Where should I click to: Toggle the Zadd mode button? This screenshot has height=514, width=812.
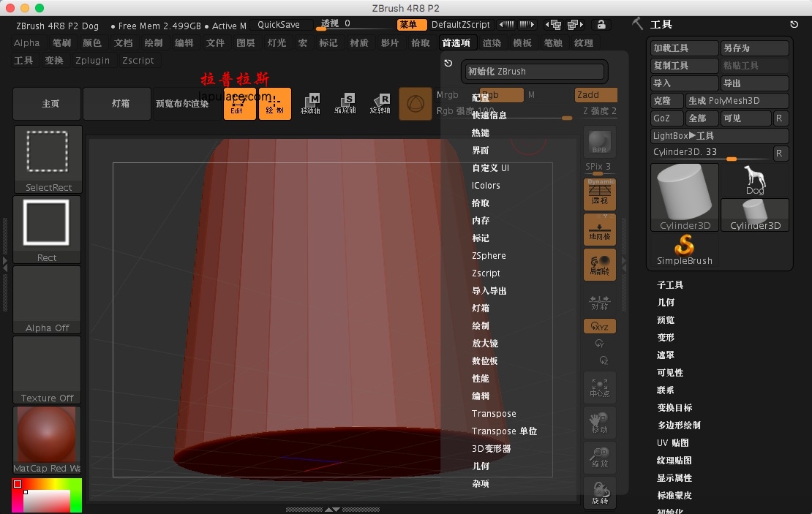(x=595, y=95)
